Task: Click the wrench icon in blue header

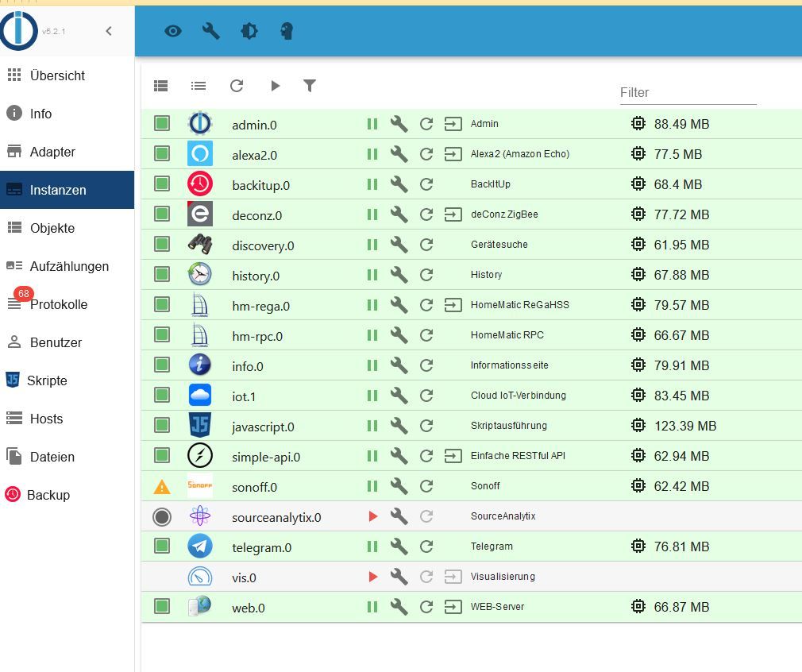Action: click(211, 31)
